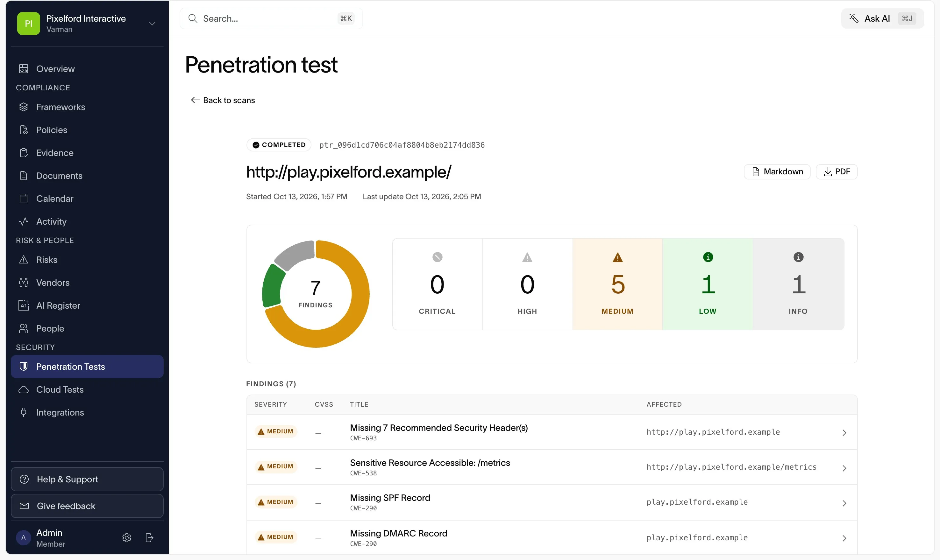Click the http://play.pixelford.example/ target title
Viewport: 940px width, 560px height.
pyautogui.click(x=349, y=172)
